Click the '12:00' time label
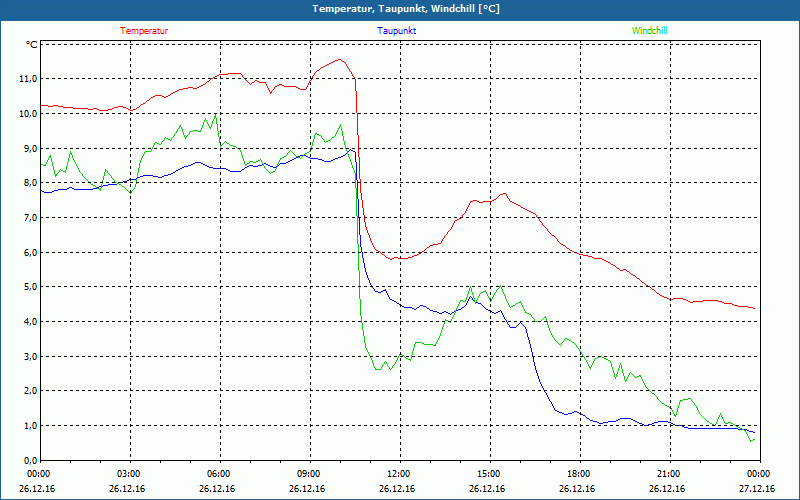Screen dimensions: 800x500 click(x=399, y=474)
